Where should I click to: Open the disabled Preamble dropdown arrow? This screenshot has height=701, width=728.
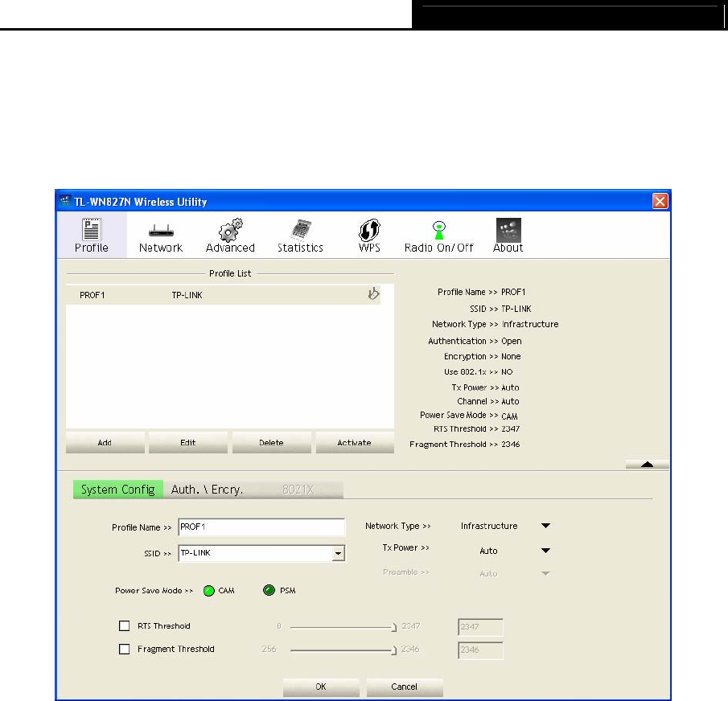coord(545,574)
